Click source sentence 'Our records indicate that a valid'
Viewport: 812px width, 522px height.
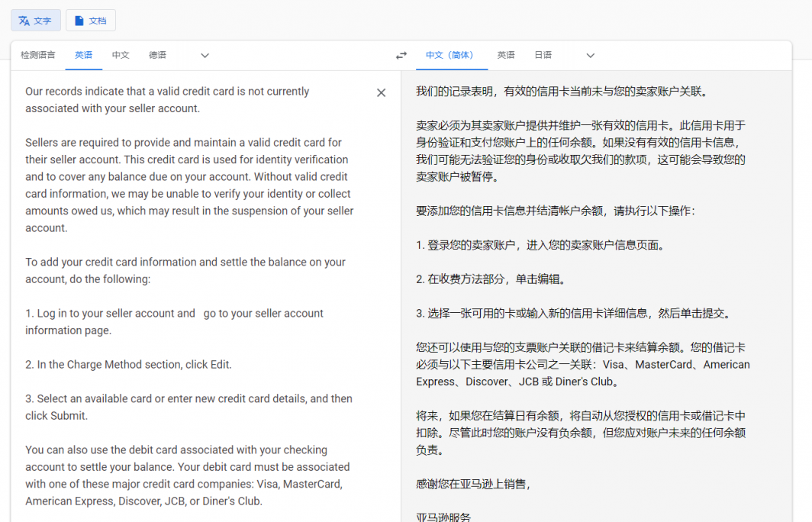(x=113, y=91)
